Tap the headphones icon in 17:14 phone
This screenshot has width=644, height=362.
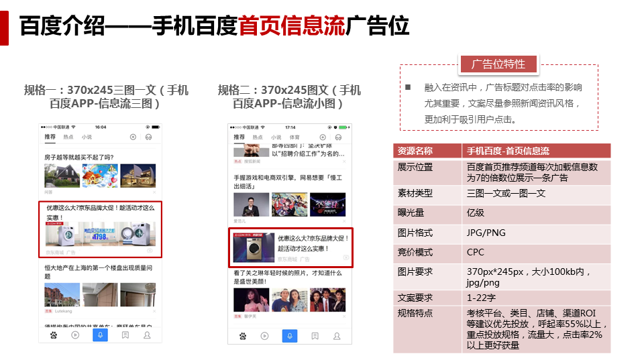click(x=338, y=137)
